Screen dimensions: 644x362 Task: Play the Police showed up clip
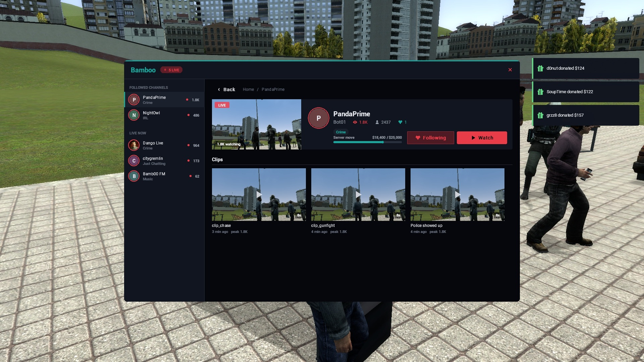(x=458, y=194)
